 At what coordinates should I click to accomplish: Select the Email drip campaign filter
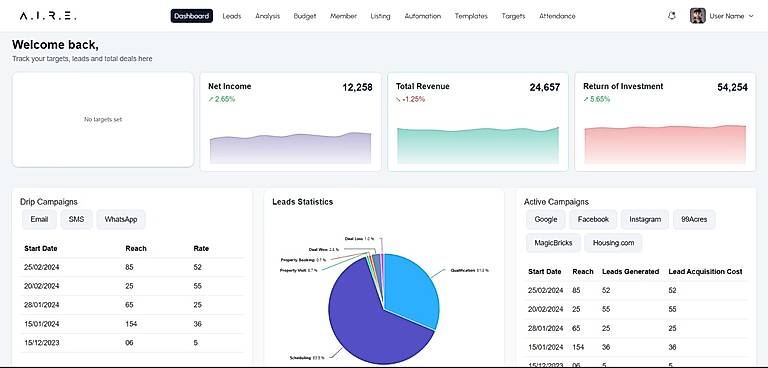pyautogui.click(x=39, y=220)
